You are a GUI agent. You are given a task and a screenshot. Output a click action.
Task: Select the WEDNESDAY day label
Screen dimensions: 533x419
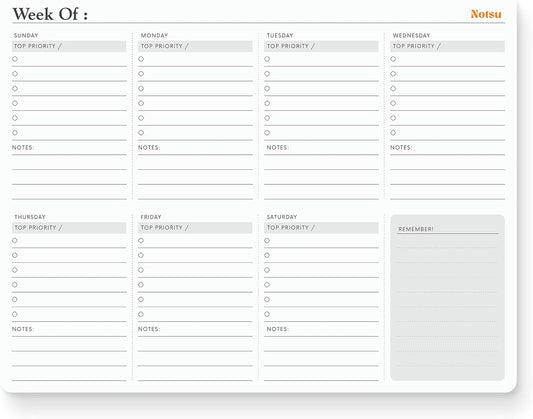coord(411,35)
